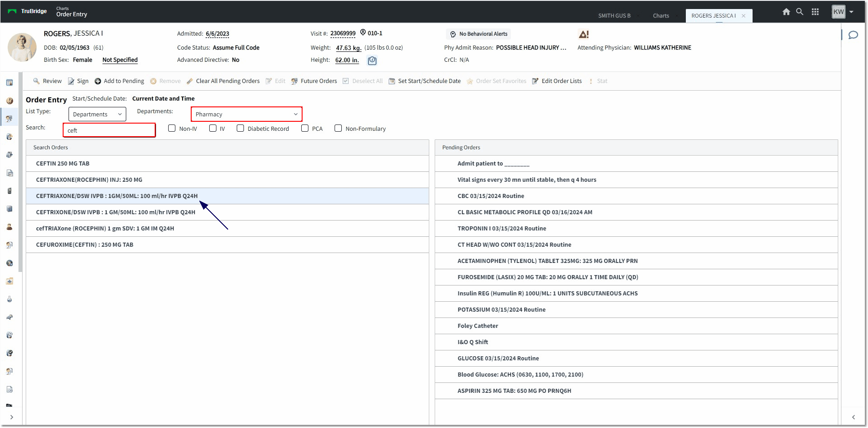868x428 pixels.
Task: Click No Behavioral Alerts badge
Action: (x=478, y=34)
